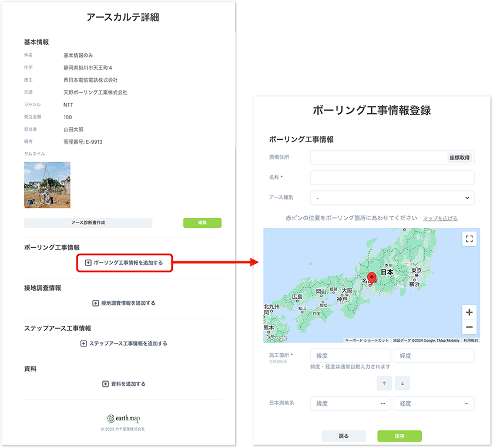Click the 座標取得 button

click(x=460, y=158)
